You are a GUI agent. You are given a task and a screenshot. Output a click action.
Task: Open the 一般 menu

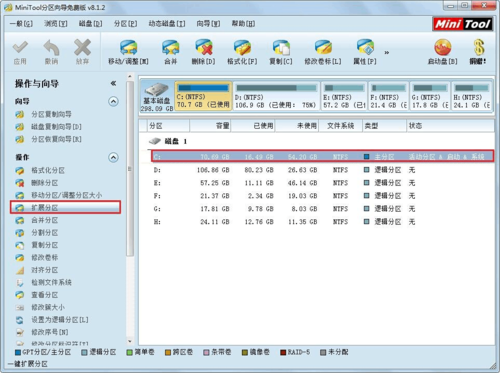[21, 24]
